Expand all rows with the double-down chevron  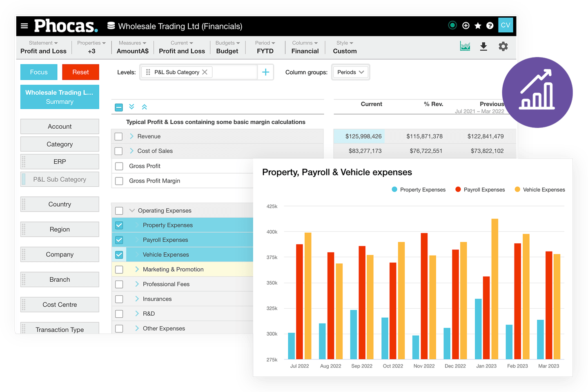click(x=131, y=107)
